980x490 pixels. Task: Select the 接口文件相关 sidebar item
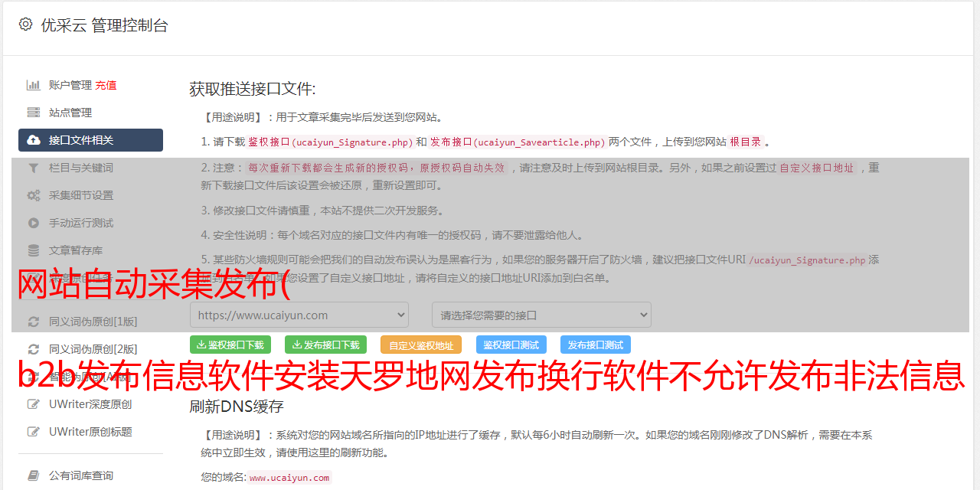click(90, 140)
